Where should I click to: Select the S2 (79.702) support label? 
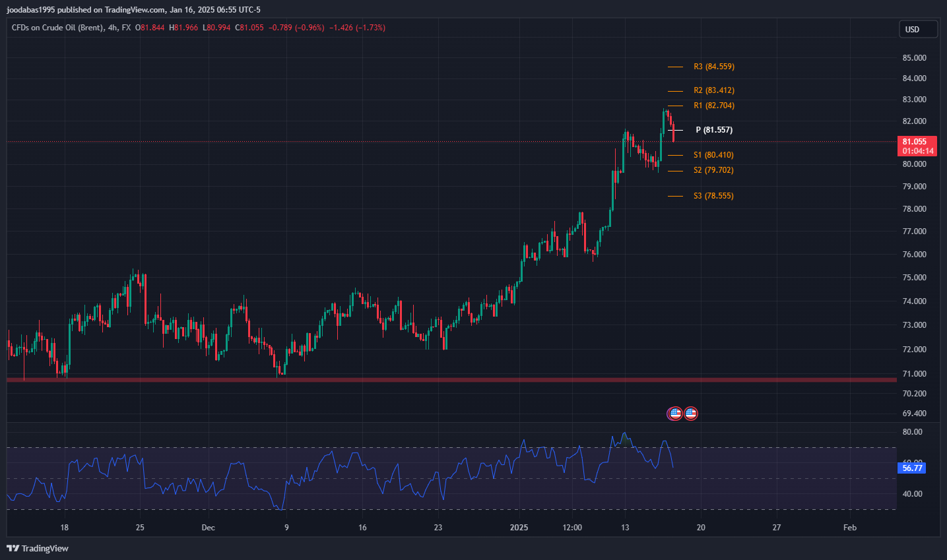click(x=713, y=170)
